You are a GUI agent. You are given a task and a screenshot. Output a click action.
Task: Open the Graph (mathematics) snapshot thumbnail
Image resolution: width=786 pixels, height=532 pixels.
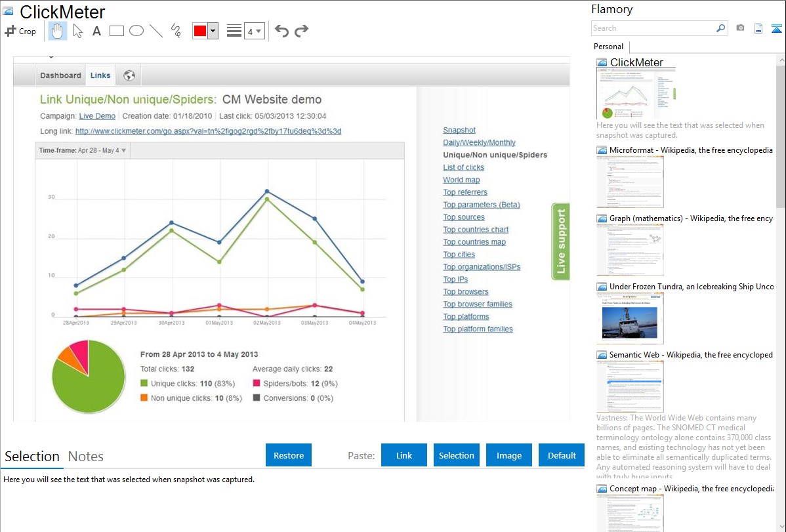tap(630, 250)
